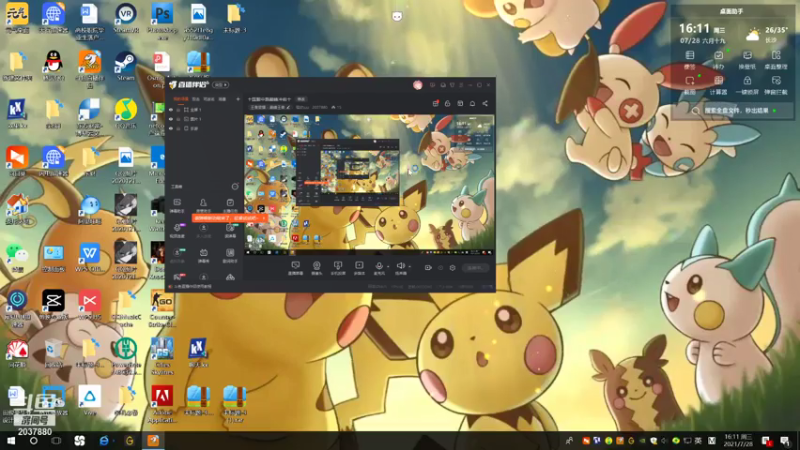Click the speaker volume icon in toolbar
This screenshot has height=450, width=800.
tap(401, 268)
